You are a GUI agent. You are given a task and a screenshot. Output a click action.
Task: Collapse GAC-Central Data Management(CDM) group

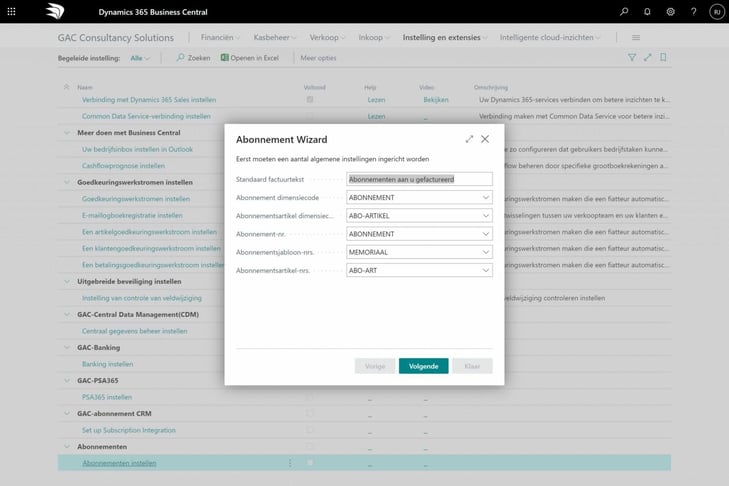coord(66,314)
